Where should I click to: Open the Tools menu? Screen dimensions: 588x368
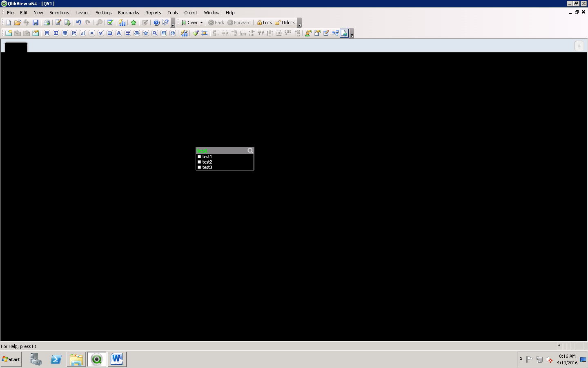pyautogui.click(x=173, y=13)
